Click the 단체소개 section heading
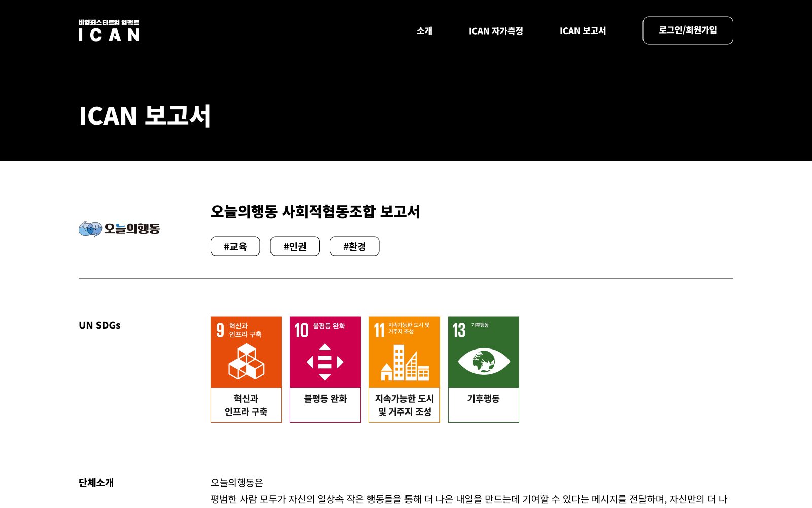812x508 pixels. point(96,483)
